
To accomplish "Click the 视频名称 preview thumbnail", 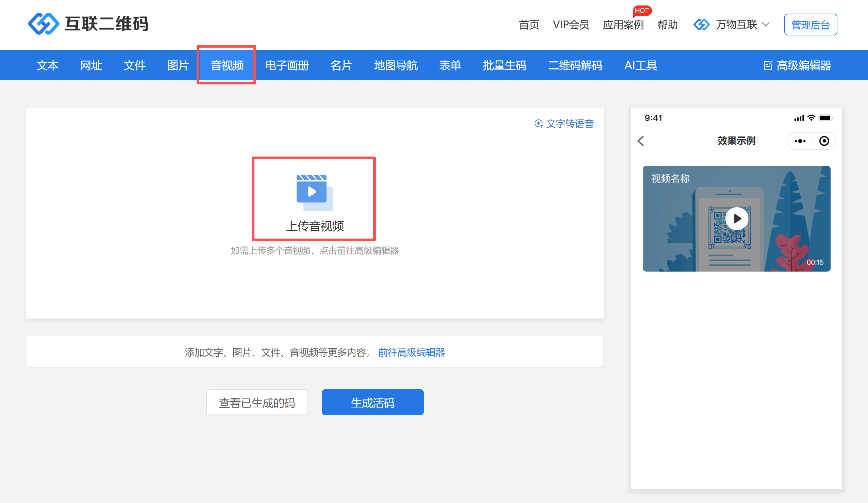I will coord(736,218).
